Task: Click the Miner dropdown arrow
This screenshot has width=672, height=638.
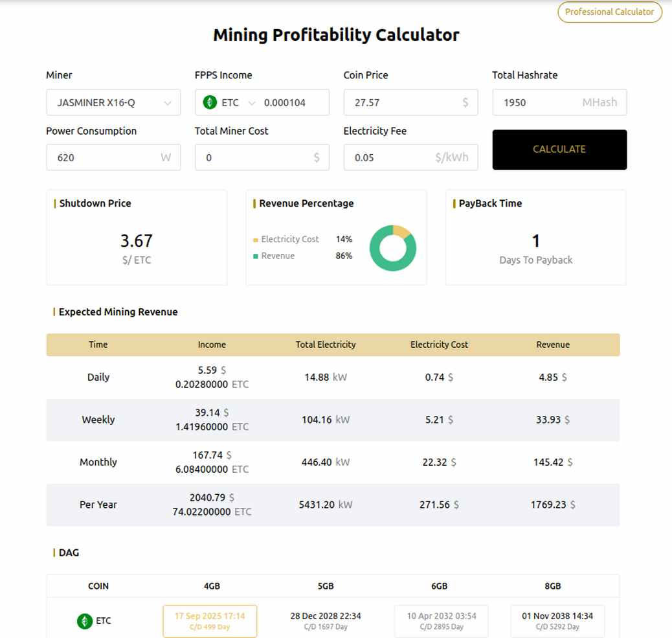Action: (168, 103)
